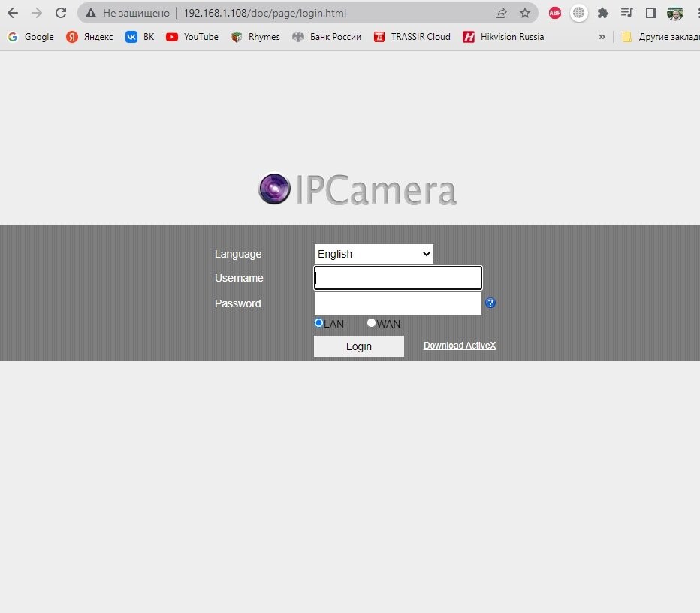Go back with the browser back arrow
700x613 pixels.
[x=13, y=13]
